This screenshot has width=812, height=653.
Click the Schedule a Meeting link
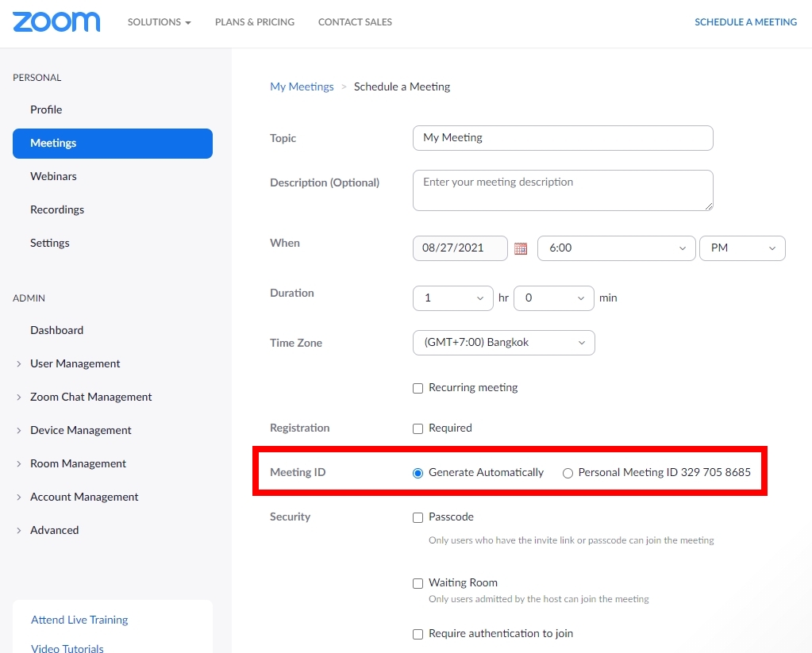(x=745, y=22)
